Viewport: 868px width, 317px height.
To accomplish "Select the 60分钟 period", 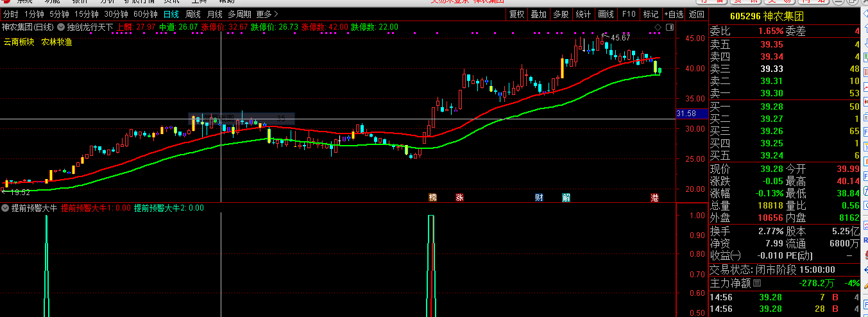I will 146,14.
